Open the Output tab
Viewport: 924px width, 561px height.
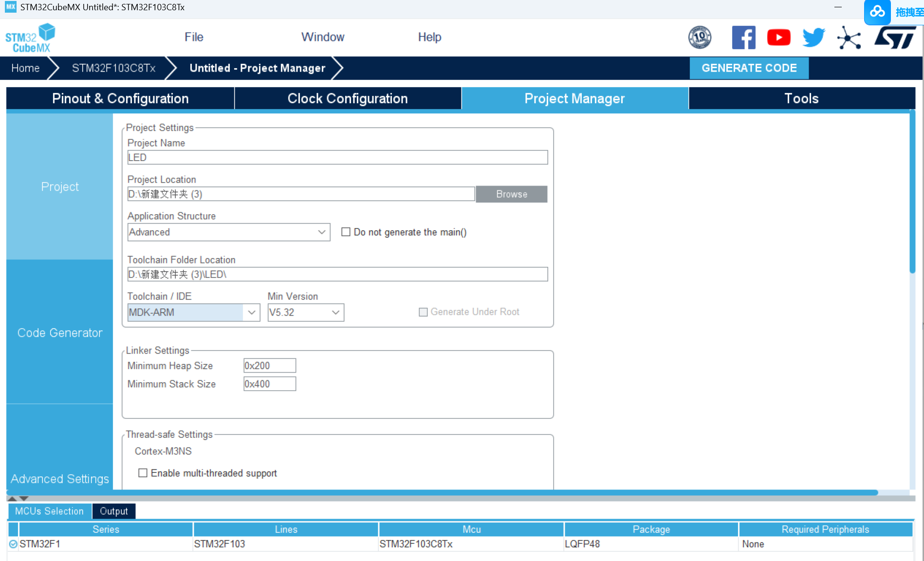(114, 511)
